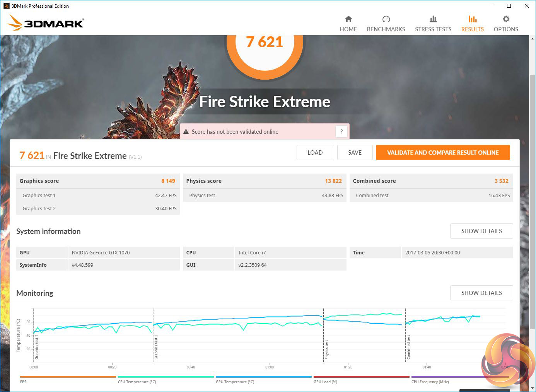
Task: Click the System information heading
Action: point(48,231)
